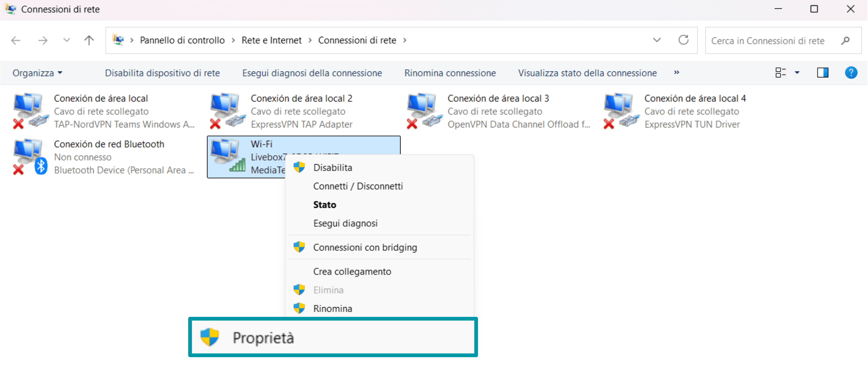Select Disabilita in the context menu
This screenshot has height=389, width=868.
coord(333,168)
